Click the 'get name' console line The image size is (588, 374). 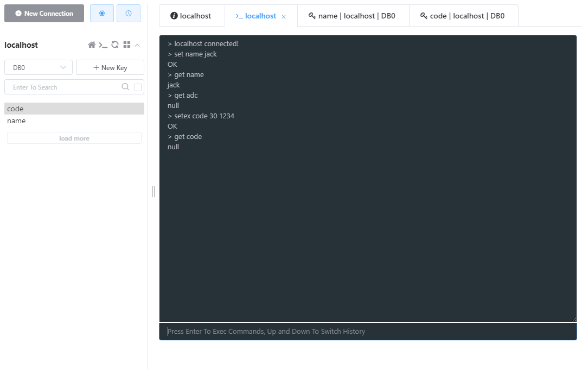pyautogui.click(x=186, y=75)
